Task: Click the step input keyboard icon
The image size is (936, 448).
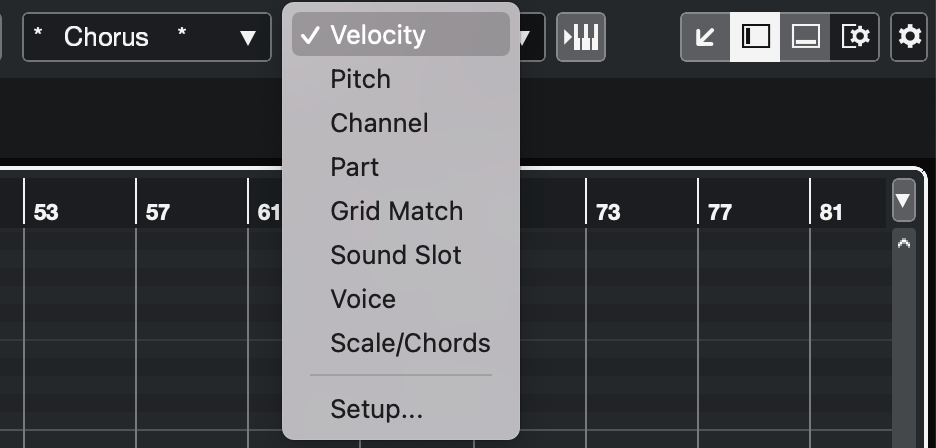Action: 581,37
